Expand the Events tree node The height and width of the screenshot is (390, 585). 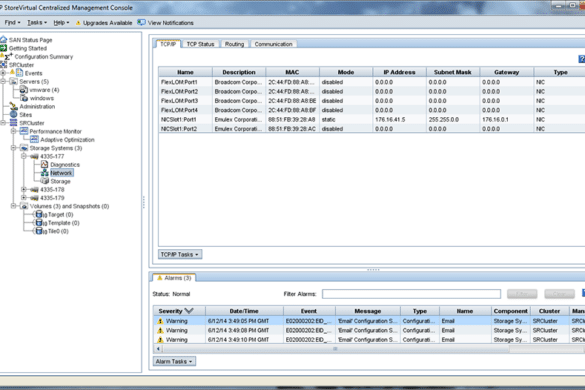[x=3, y=73]
